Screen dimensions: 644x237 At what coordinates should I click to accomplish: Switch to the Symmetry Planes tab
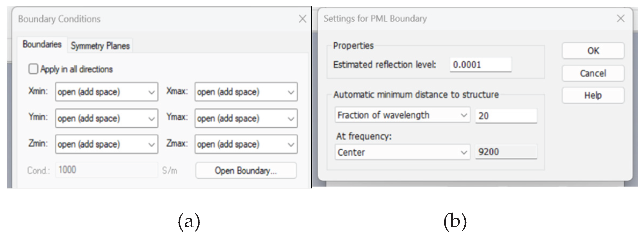100,46
